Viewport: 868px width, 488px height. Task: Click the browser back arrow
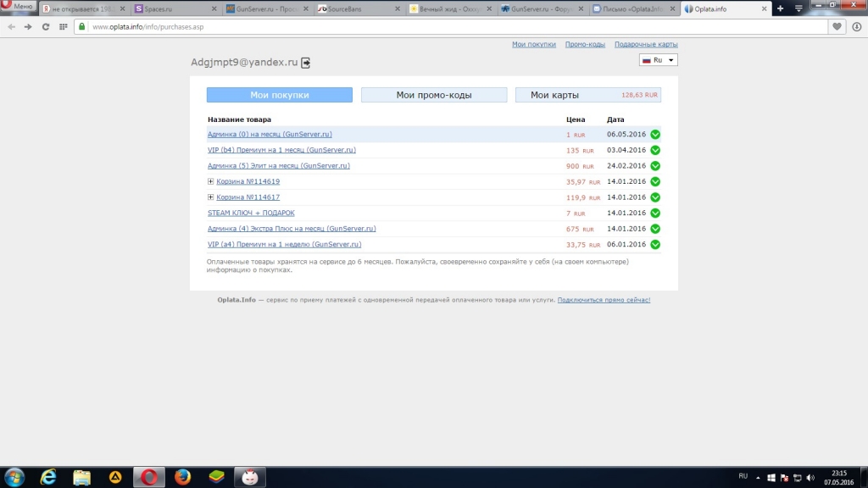coord(12,26)
